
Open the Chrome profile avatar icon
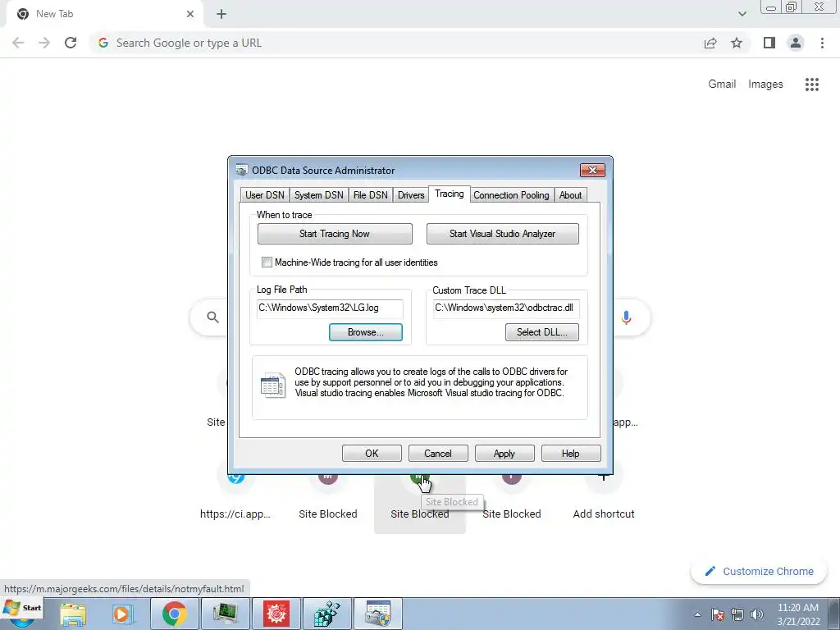[x=796, y=43]
